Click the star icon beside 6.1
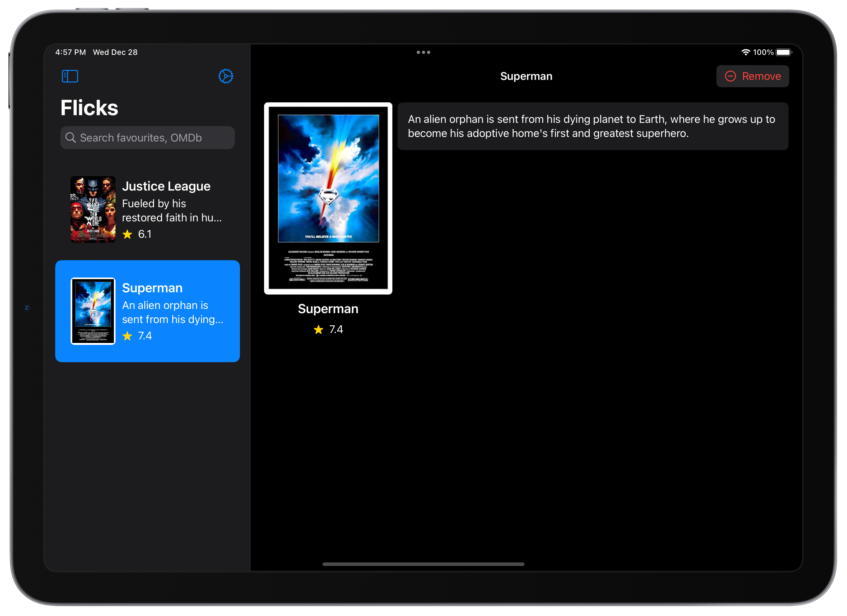The height and width of the screenshot is (616, 847). [x=127, y=234]
